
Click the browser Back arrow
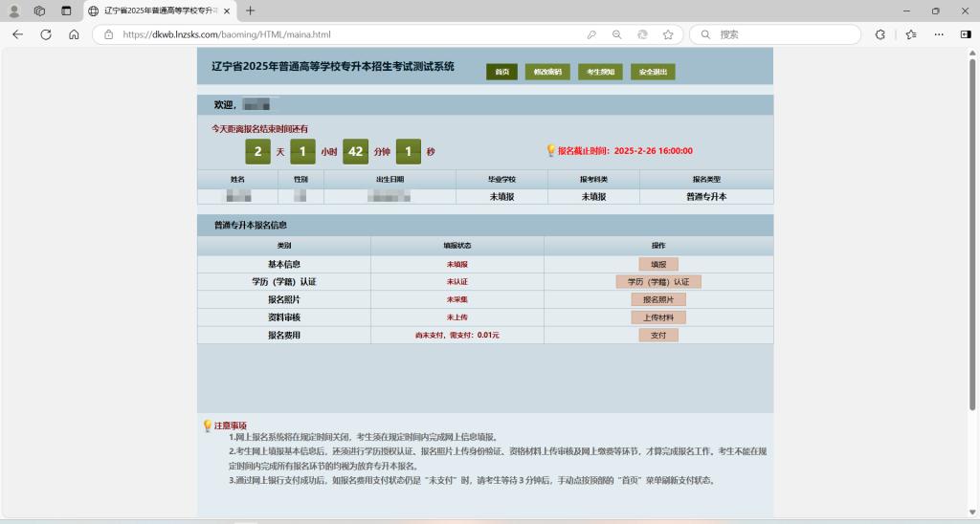click(x=17, y=34)
